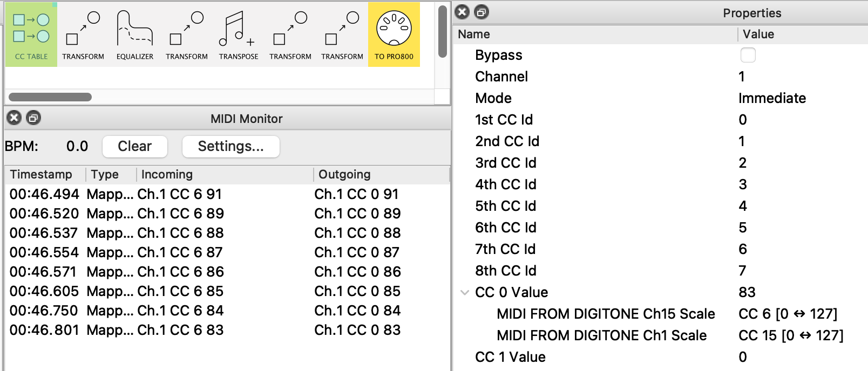Click the MIDI FROM DIGITONE Ch15 Scale value
868x371 pixels.
point(788,314)
